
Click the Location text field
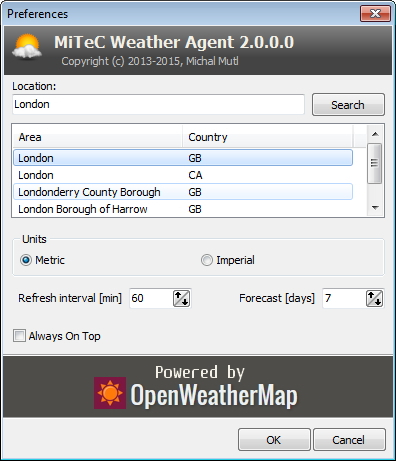coord(158,104)
